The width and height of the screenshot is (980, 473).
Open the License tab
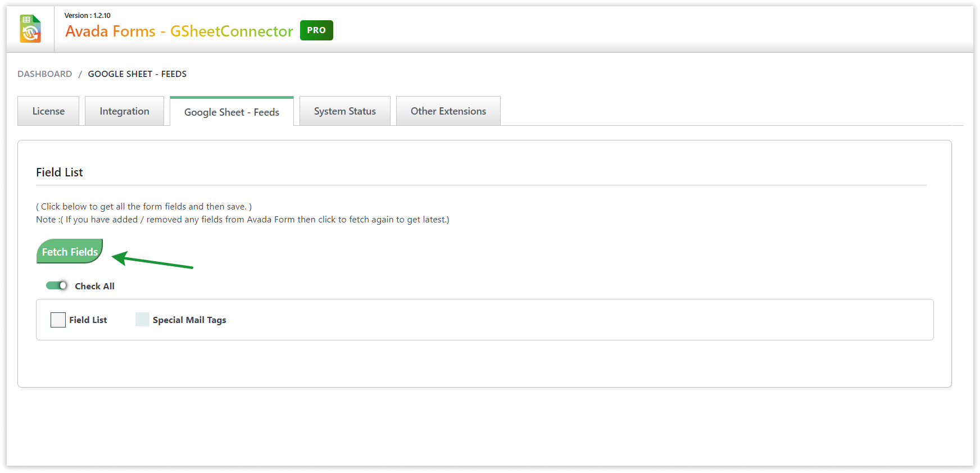click(48, 111)
